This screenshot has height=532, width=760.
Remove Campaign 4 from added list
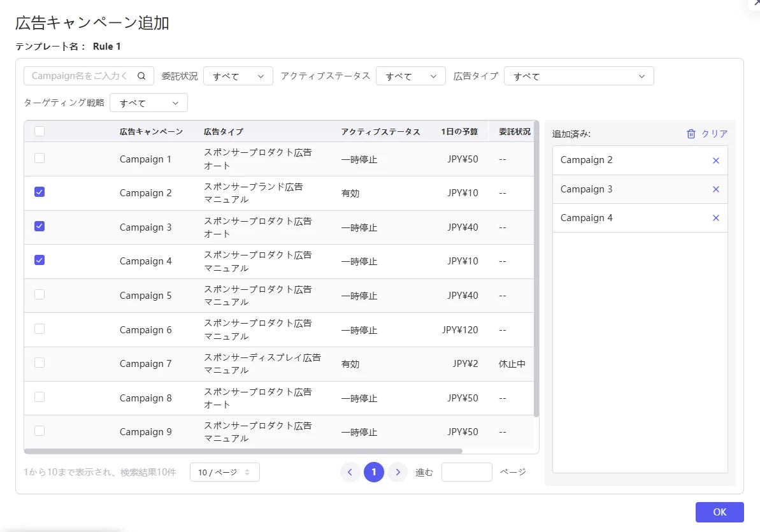(x=716, y=218)
